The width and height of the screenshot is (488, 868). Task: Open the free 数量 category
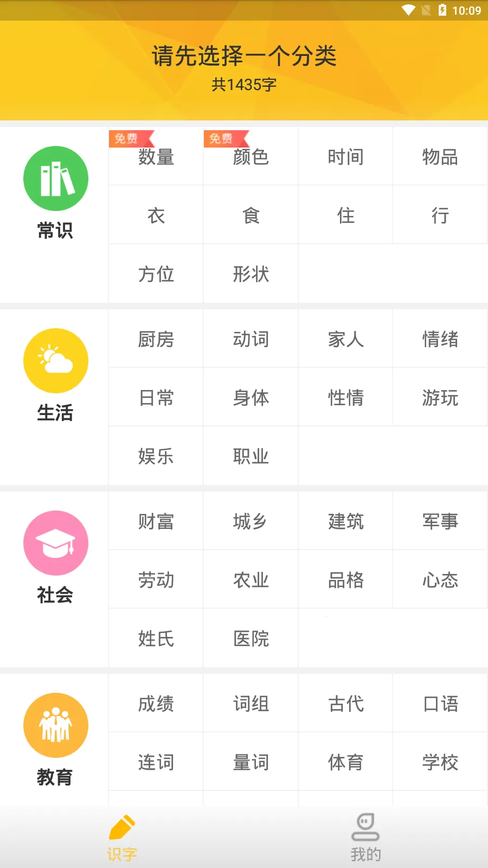pyautogui.click(x=156, y=157)
